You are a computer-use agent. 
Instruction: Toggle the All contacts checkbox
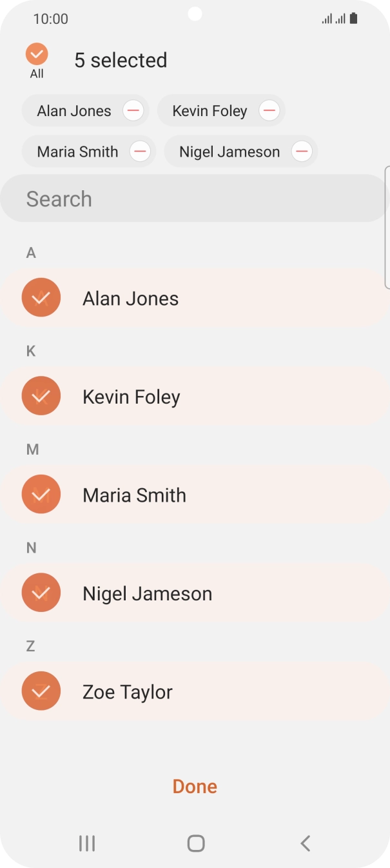click(x=37, y=54)
